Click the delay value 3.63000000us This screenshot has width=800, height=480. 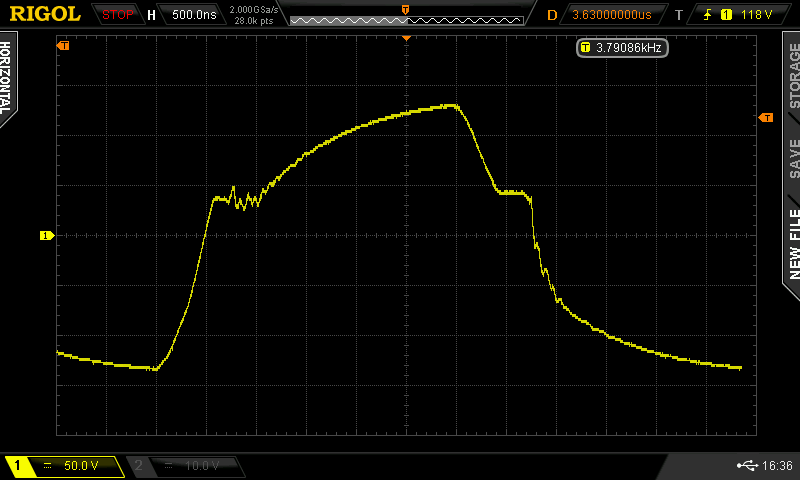(x=612, y=15)
